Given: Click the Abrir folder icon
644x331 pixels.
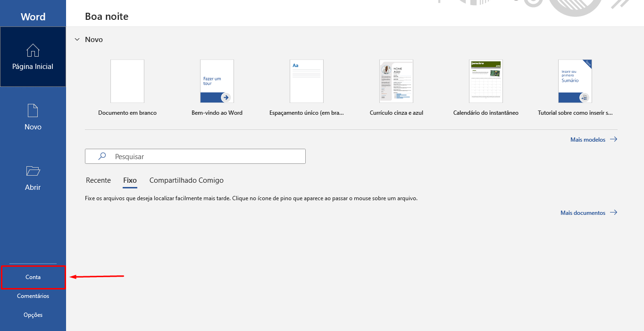Looking at the screenshot, I should 33,171.
